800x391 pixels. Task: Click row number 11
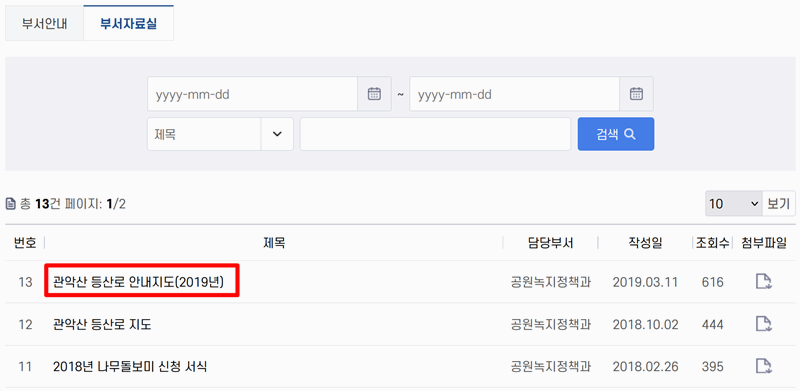click(x=25, y=366)
